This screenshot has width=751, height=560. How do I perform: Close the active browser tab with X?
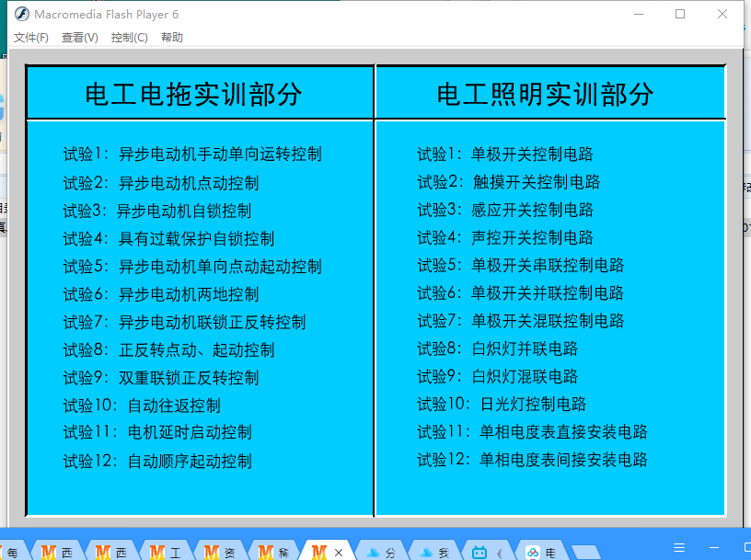pyautogui.click(x=339, y=552)
